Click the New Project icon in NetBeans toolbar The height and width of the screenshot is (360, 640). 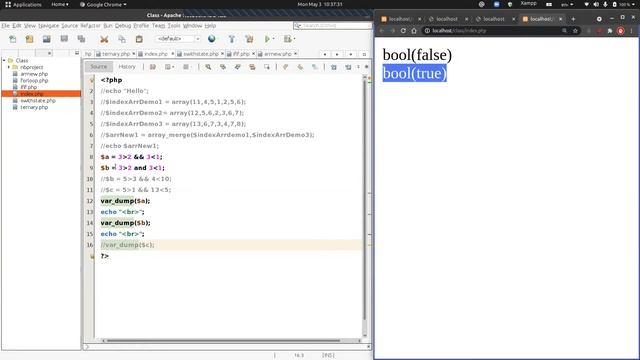point(29,39)
